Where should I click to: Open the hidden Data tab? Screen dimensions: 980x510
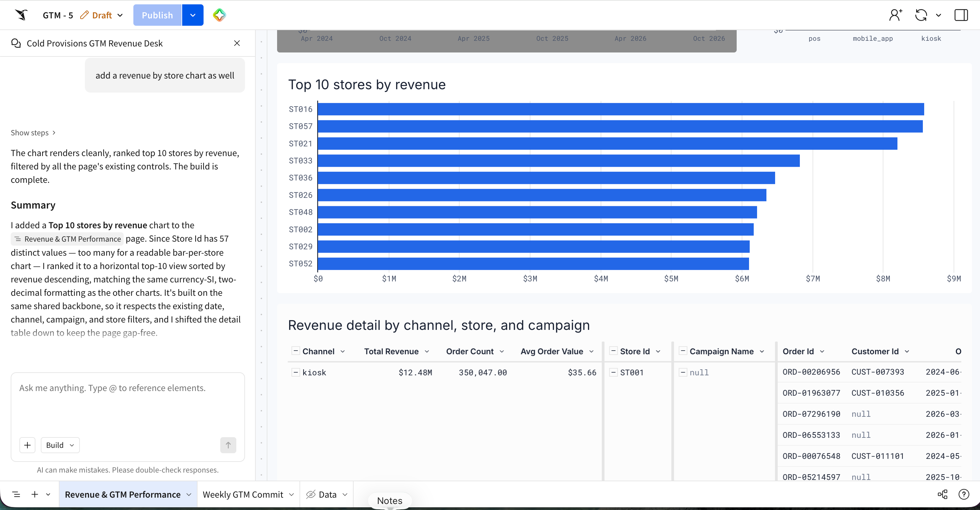pyautogui.click(x=327, y=494)
